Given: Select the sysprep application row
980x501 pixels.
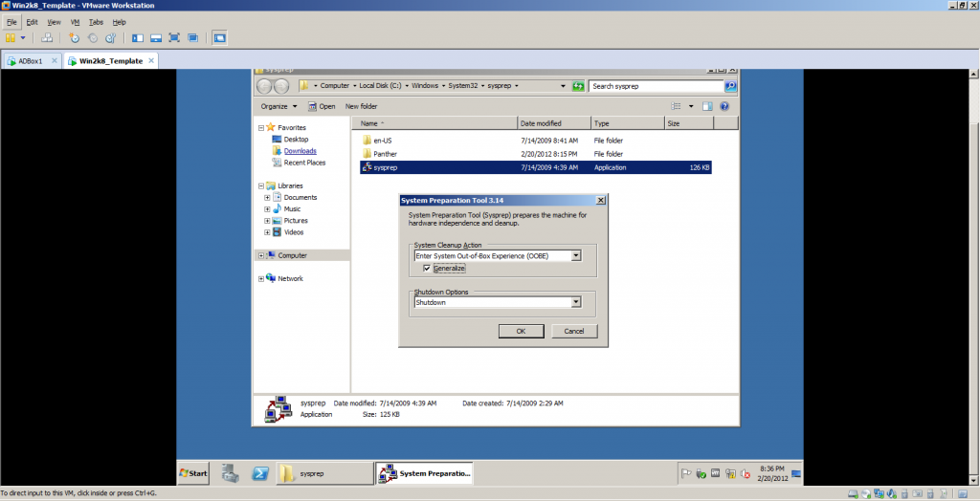Looking at the screenshot, I should (536, 167).
